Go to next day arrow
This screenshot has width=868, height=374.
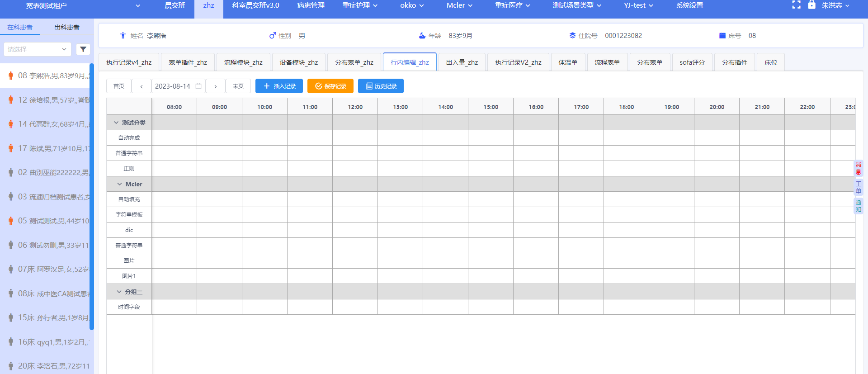tap(216, 86)
